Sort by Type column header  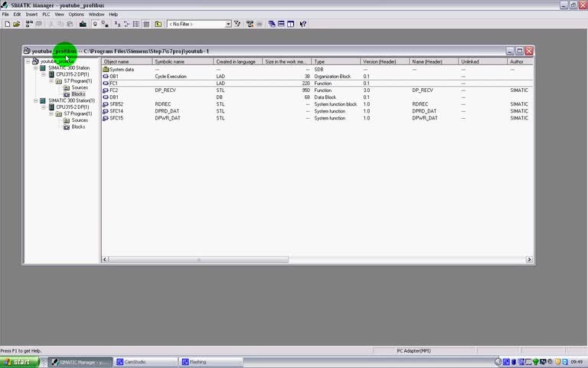pyautogui.click(x=335, y=61)
